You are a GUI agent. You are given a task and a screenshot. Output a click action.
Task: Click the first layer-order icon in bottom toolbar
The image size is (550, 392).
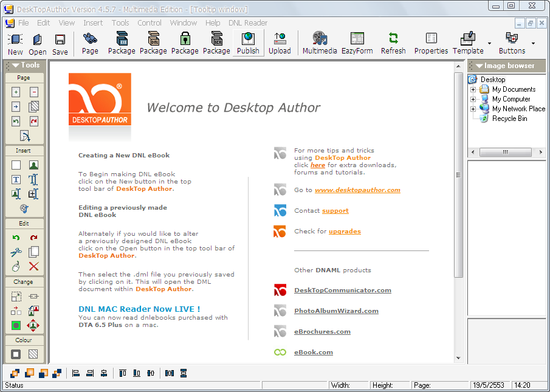(x=15, y=373)
